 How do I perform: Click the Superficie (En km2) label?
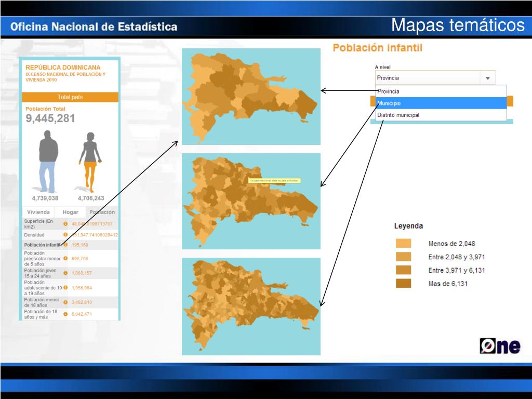[x=38, y=224]
